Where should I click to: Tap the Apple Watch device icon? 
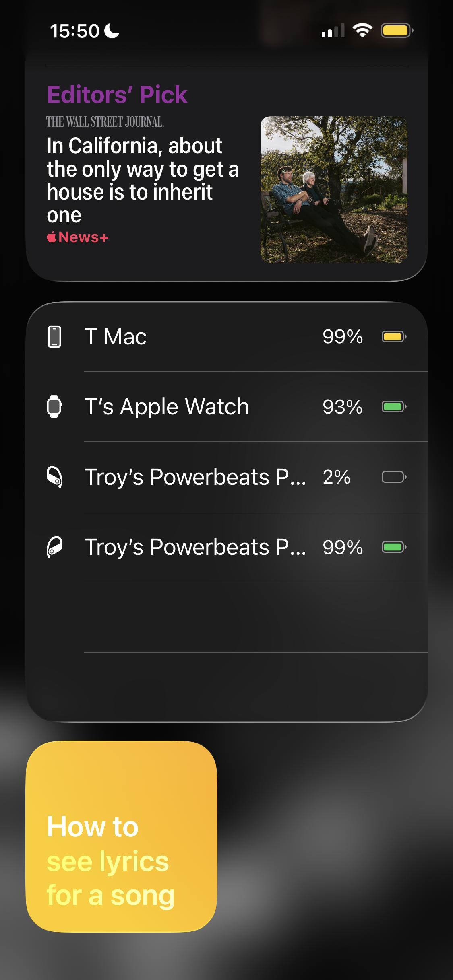(54, 407)
